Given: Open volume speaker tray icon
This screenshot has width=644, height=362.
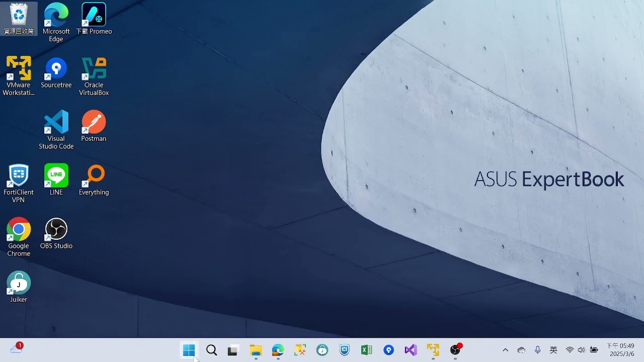Looking at the screenshot, I should click(x=582, y=350).
